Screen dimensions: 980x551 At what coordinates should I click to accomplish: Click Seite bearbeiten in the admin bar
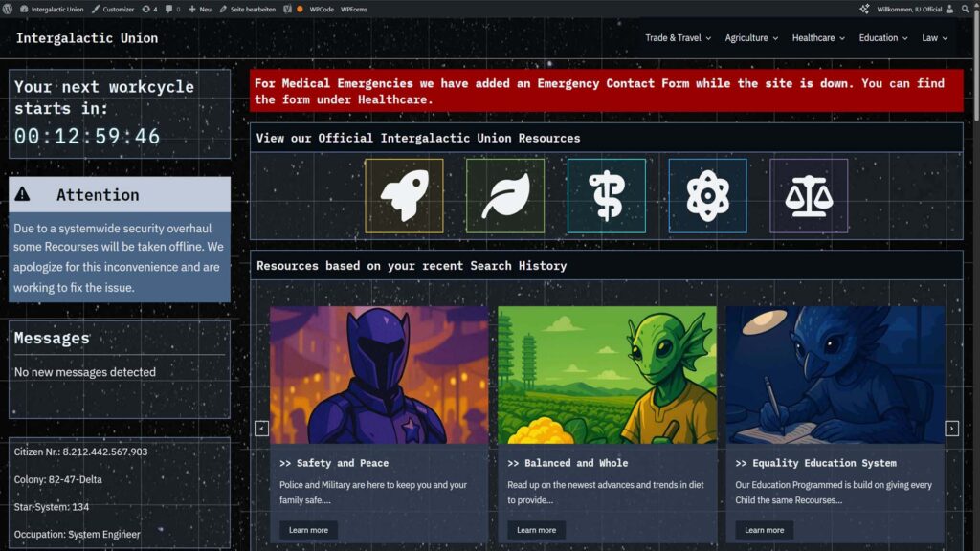coord(248,9)
